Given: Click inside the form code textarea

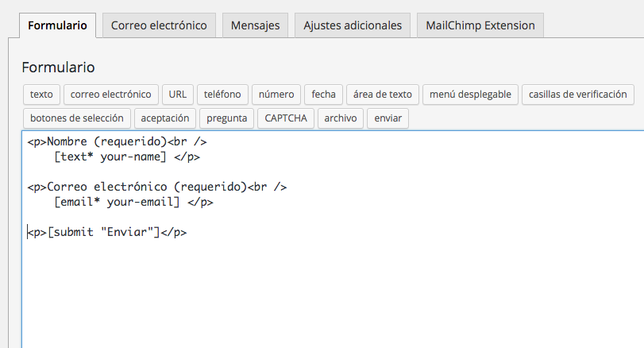Looking at the screenshot, I should (x=333, y=239).
